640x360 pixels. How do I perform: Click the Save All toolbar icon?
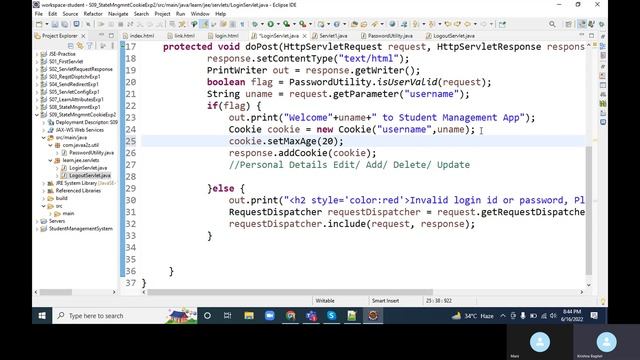tap(64, 24)
